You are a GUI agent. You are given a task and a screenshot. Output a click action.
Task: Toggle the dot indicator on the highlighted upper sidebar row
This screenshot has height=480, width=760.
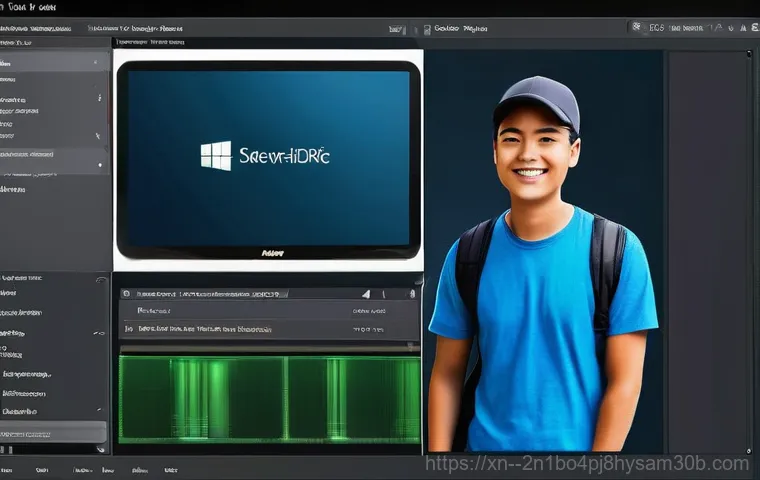tap(100, 163)
